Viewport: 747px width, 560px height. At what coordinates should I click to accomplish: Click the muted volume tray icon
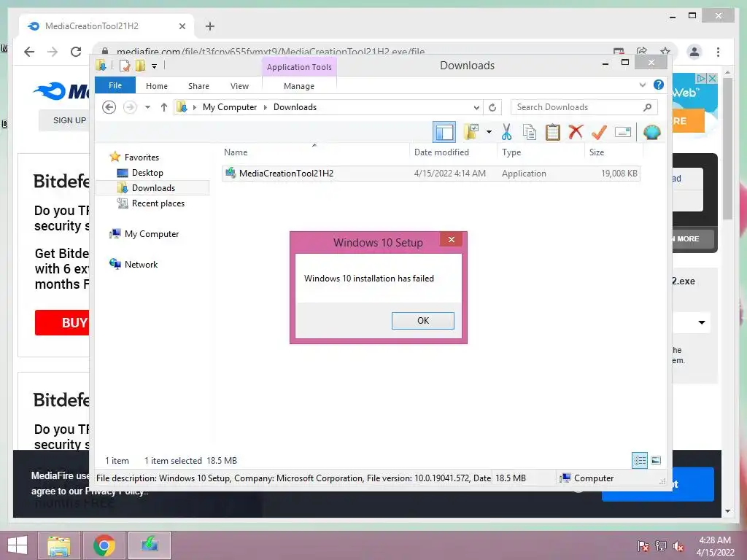(678, 546)
